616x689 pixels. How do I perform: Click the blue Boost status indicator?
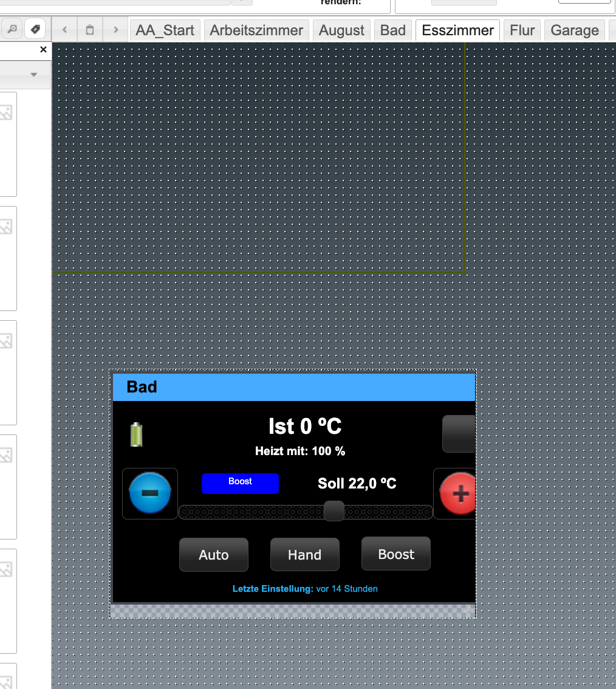pos(240,484)
